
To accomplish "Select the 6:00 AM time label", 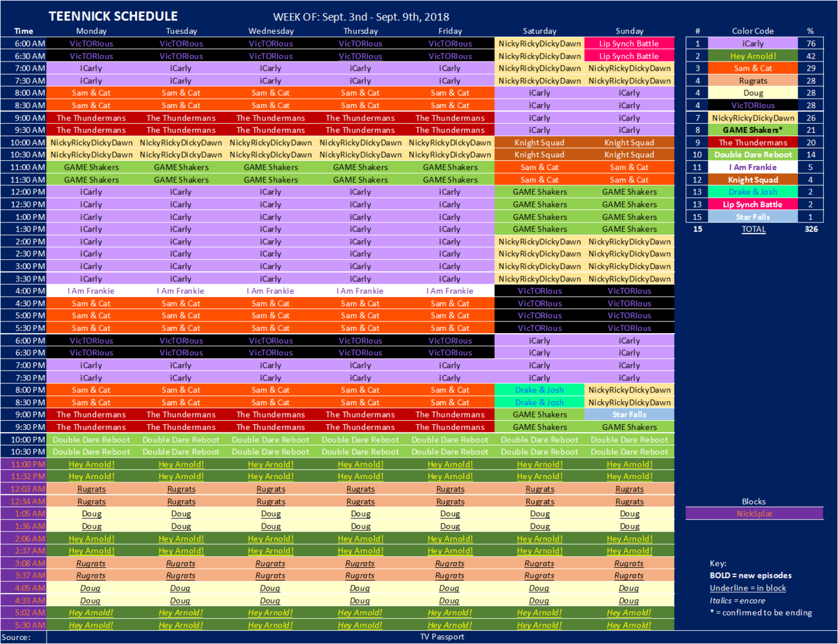I will [x=30, y=43].
